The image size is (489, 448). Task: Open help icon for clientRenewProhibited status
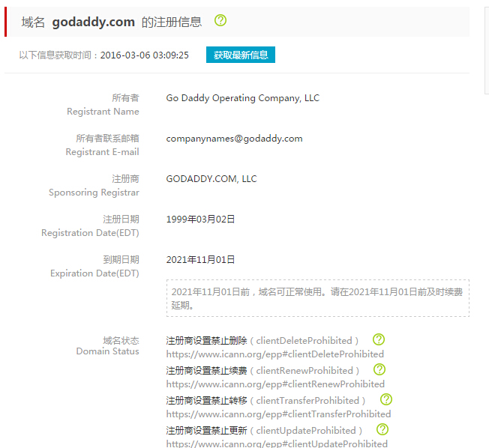[379, 369]
